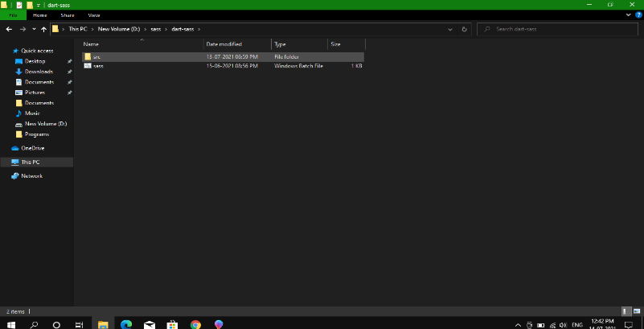Click the 1 KB size cell
Image resolution: width=644 pixels, height=329 pixels.
[x=356, y=66]
